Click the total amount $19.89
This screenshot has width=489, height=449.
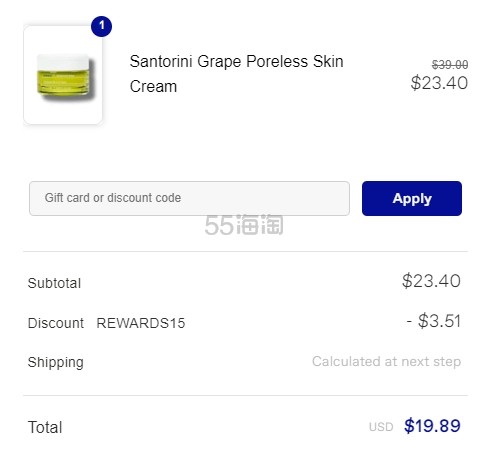click(432, 426)
